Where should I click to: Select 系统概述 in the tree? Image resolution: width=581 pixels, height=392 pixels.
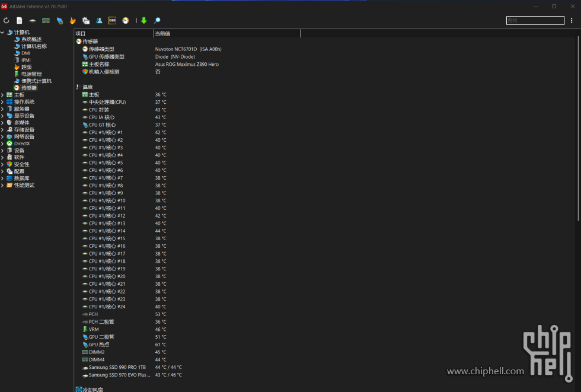tap(28, 39)
